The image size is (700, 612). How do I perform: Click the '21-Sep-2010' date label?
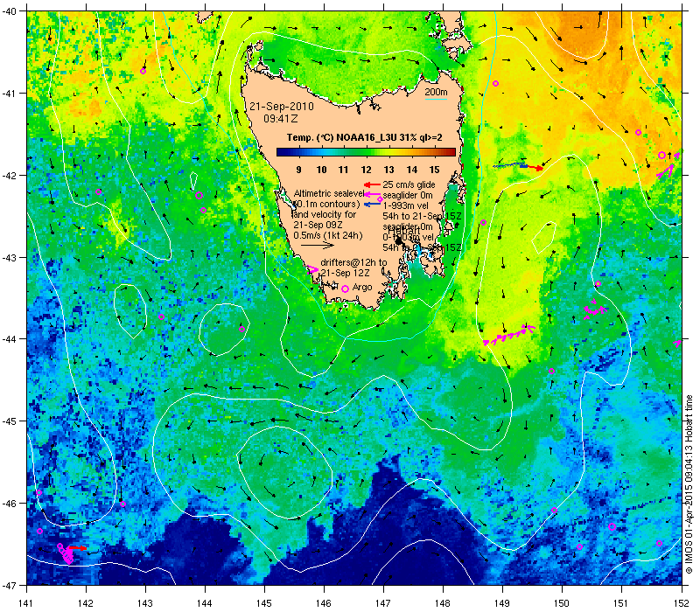(x=281, y=107)
